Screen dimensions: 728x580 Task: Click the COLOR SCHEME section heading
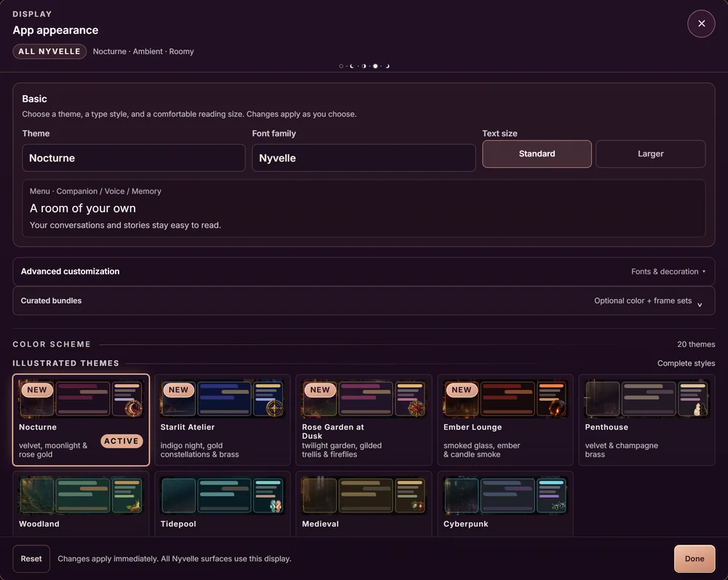click(52, 344)
